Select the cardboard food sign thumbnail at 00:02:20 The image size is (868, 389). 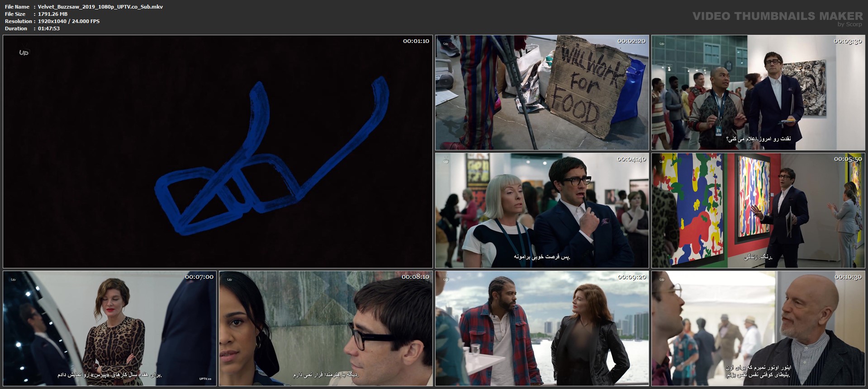click(542, 93)
